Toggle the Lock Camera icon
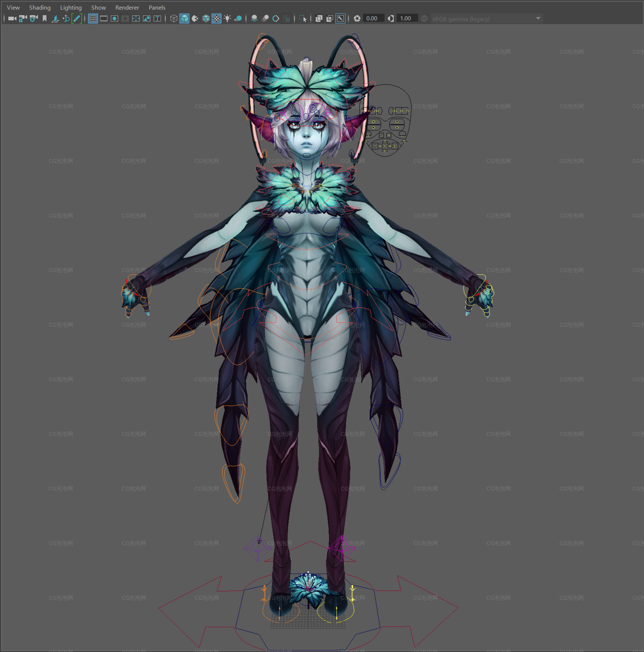This screenshot has height=652, width=644. [23, 18]
